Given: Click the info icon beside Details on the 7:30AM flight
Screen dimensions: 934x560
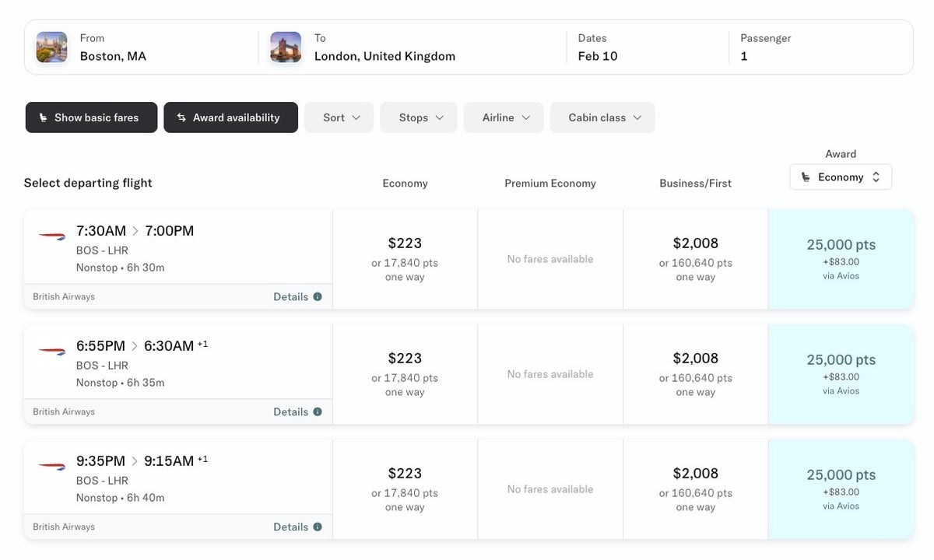Looking at the screenshot, I should tap(318, 296).
